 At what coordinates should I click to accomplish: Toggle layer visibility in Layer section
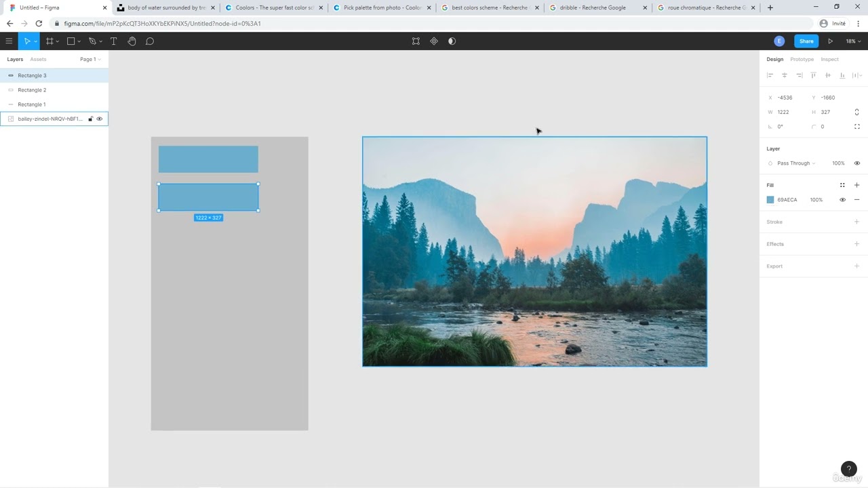(856, 163)
